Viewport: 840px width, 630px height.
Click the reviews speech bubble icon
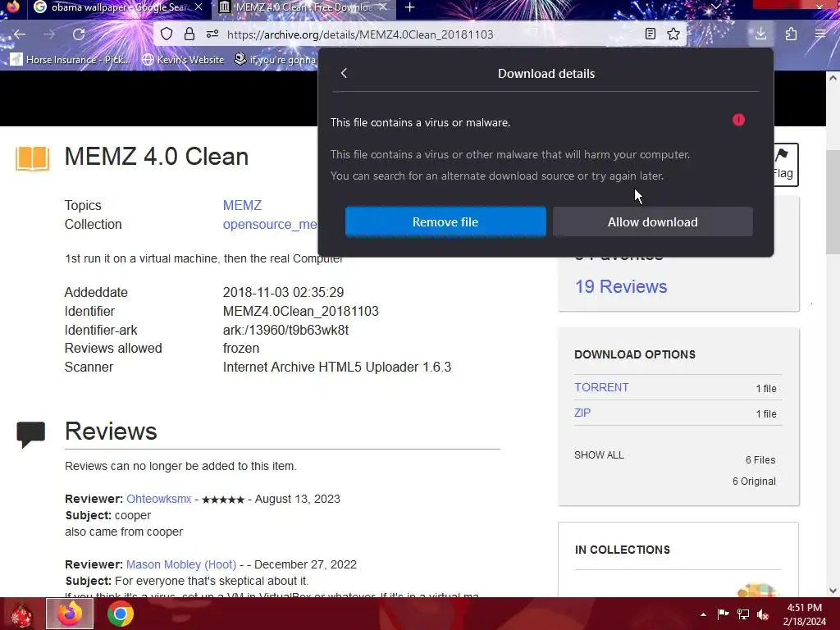click(x=30, y=434)
